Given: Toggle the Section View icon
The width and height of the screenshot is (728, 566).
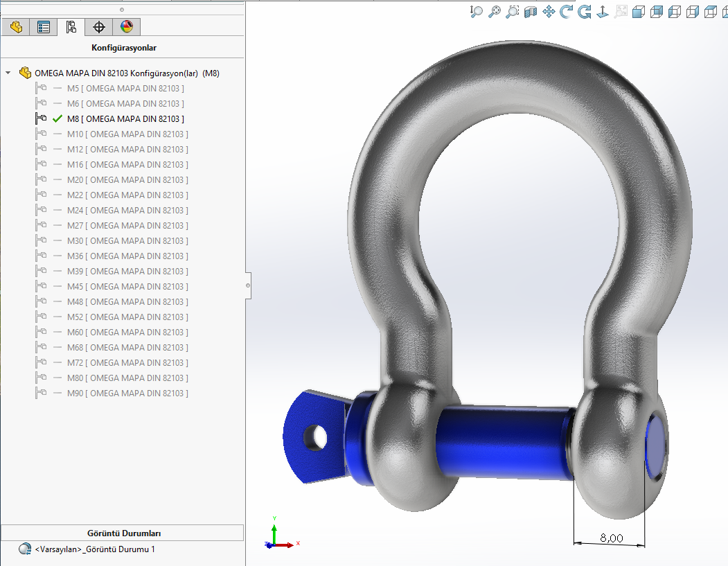Looking at the screenshot, I should click(x=530, y=12).
